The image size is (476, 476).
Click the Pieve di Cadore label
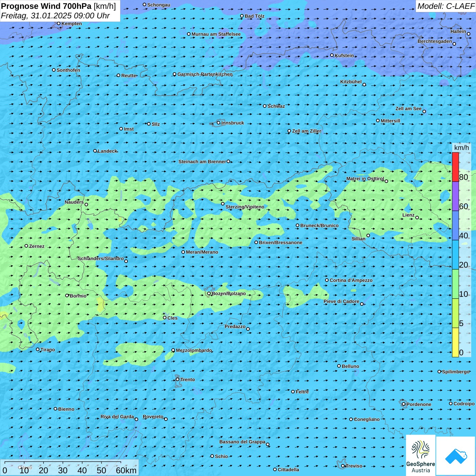coord(341,301)
